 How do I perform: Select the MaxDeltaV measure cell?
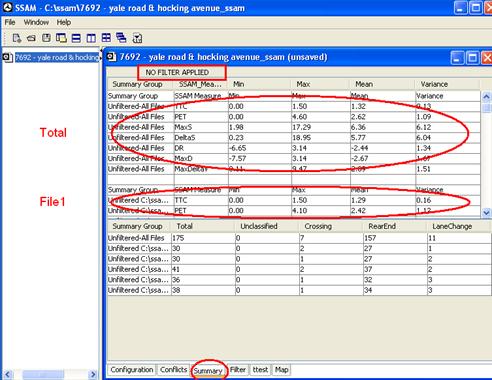pyautogui.click(x=201, y=169)
